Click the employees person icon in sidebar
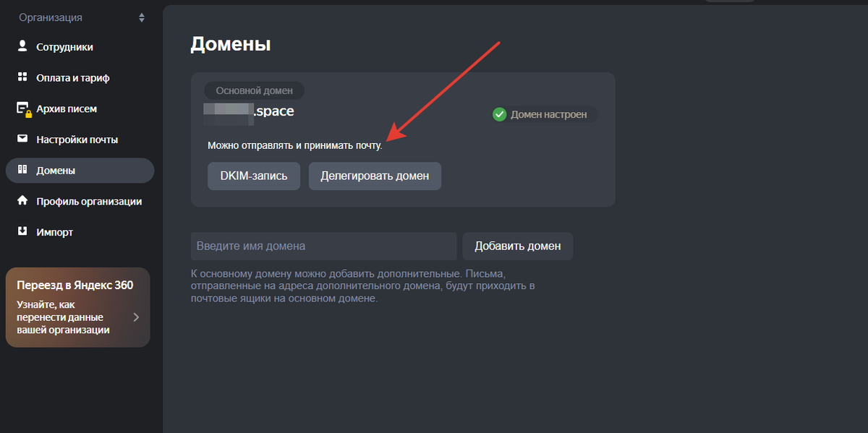 click(x=22, y=46)
